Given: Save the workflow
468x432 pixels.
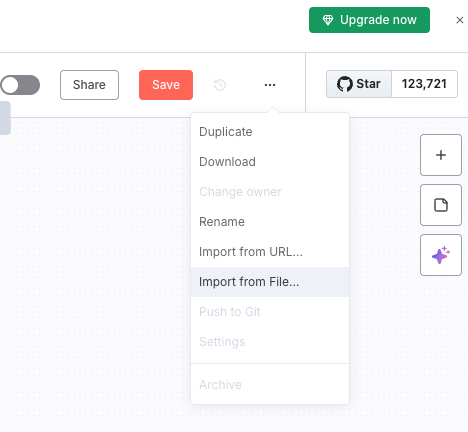Looking at the screenshot, I should pos(166,85).
